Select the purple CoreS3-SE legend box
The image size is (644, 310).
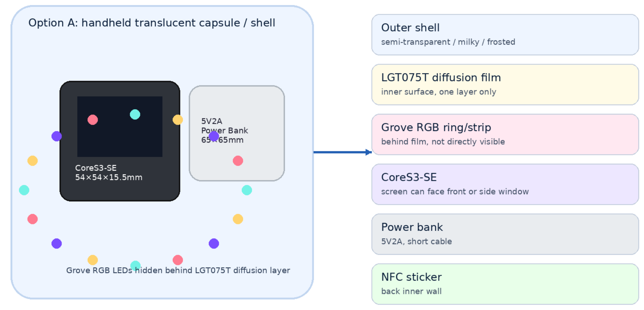click(x=505, y=184)
